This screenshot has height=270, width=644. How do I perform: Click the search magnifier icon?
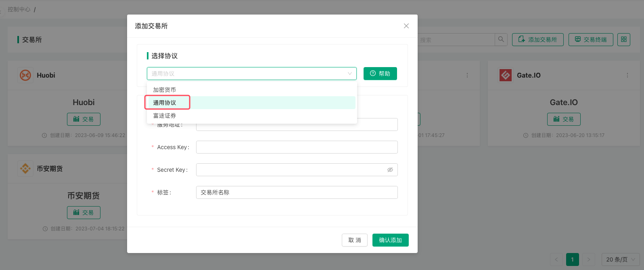click(501, 40)
